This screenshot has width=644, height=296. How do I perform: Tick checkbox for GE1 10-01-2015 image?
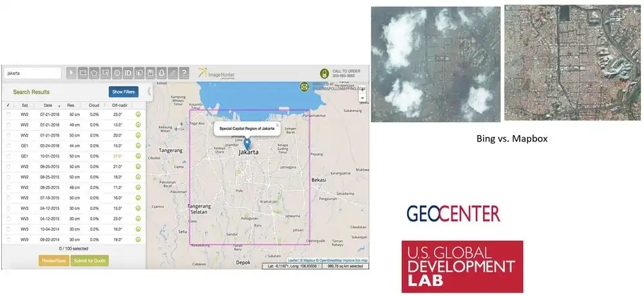click(x=8, y=156)
